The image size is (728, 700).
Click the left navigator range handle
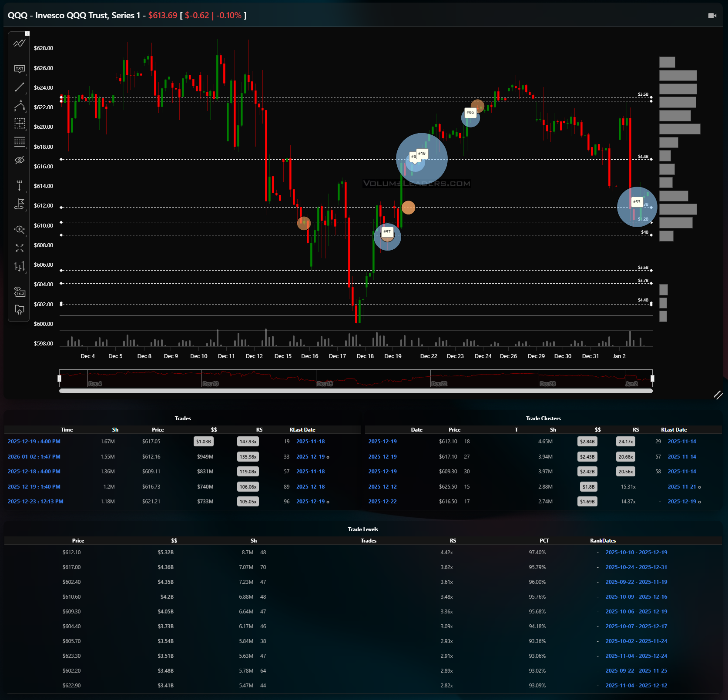point(60,378)
